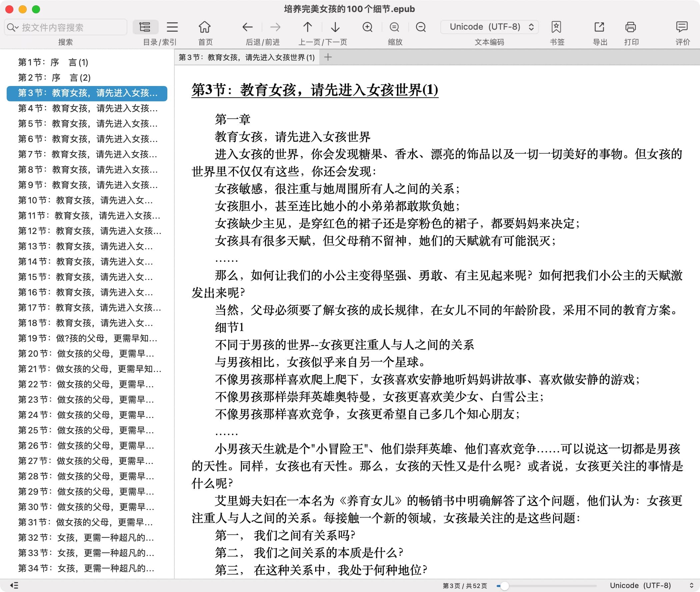Open chapter 第33节 in sidebar
The height and width of the screenshot is (592, 700).
point(86,553)
